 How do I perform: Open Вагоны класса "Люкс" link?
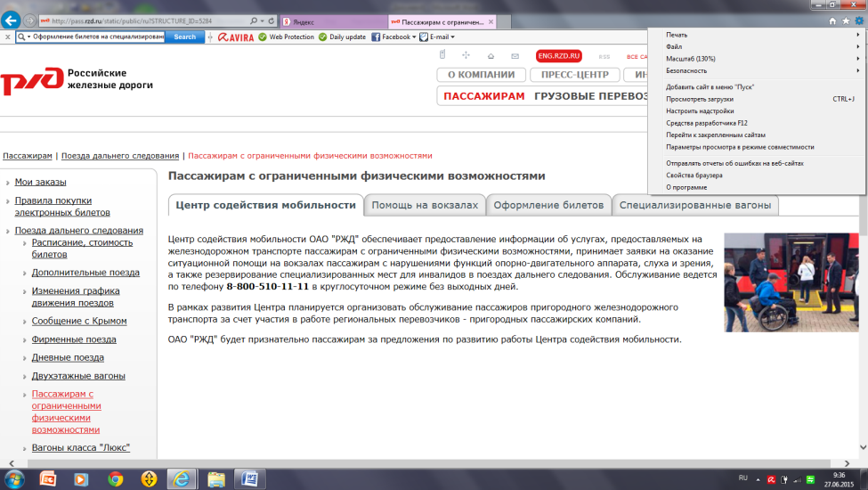80,447
